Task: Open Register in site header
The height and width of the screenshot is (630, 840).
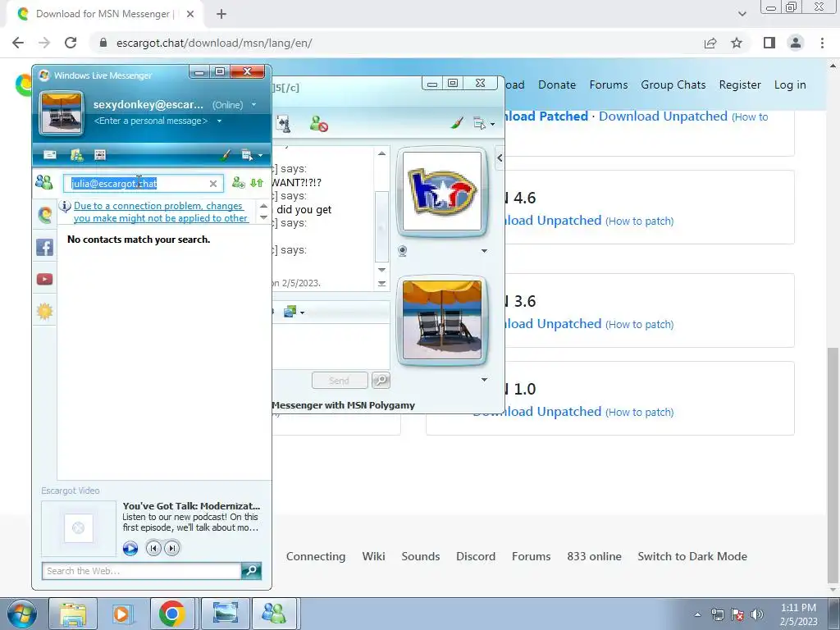Action: 740,84
